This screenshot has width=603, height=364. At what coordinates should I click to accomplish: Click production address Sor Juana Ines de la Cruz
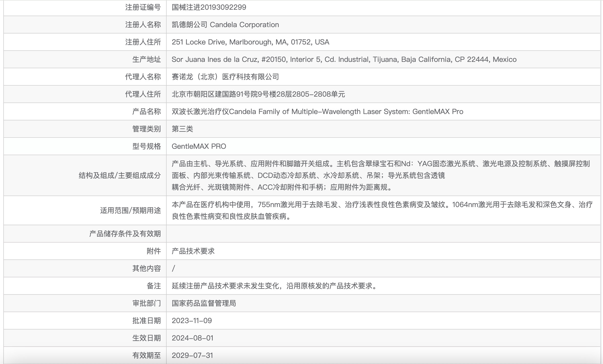pos(344,59)
